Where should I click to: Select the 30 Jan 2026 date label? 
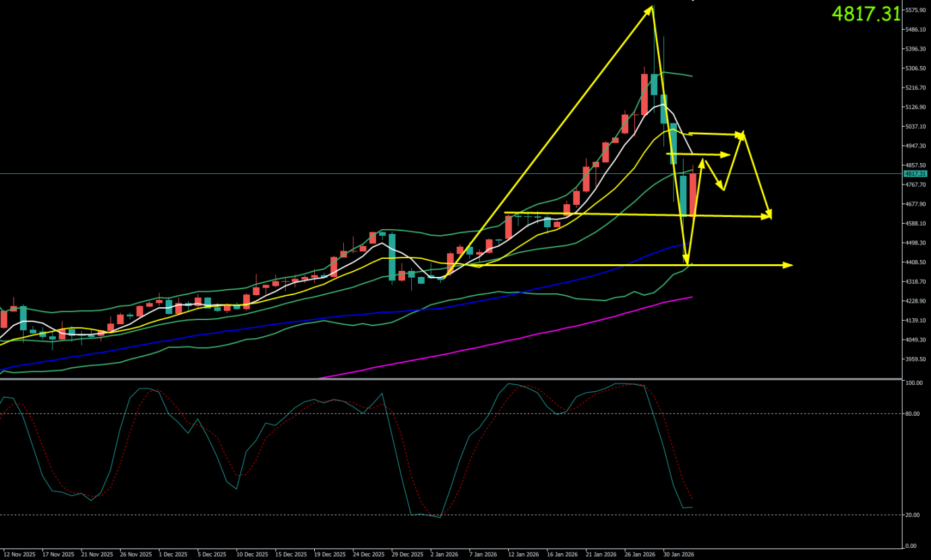[679, 554]
